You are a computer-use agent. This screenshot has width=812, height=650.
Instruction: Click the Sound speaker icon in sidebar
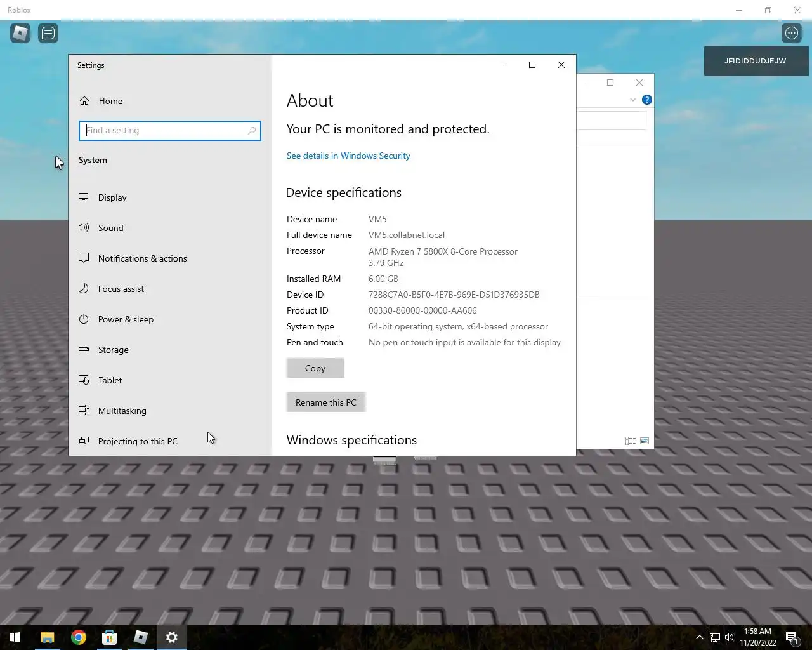84,227
